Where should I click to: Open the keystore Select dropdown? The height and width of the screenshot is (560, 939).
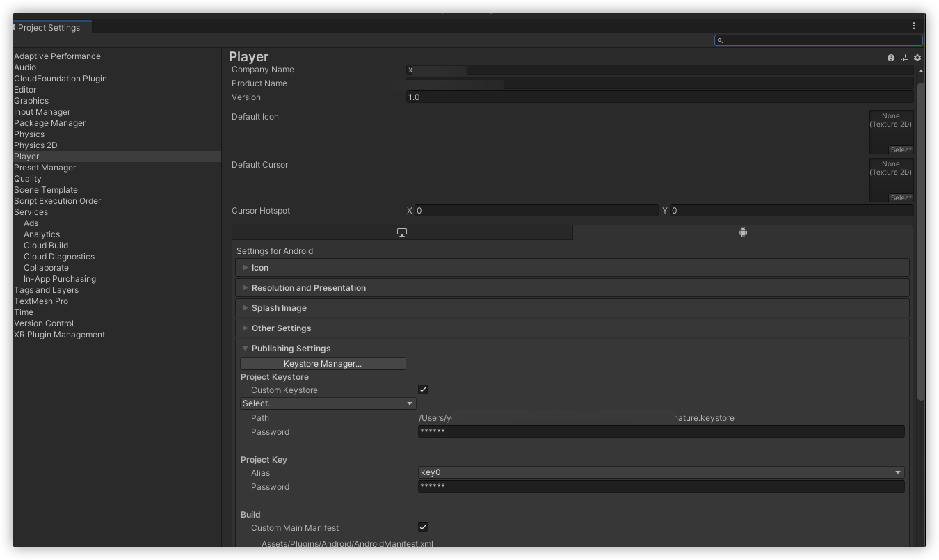pyautogui.click(x=328, y=403)
